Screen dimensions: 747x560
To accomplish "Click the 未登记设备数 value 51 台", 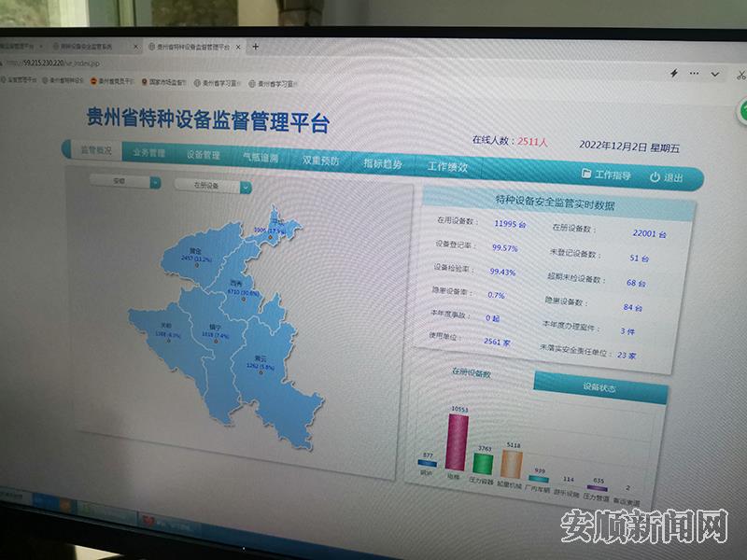I will click(639, 259).
